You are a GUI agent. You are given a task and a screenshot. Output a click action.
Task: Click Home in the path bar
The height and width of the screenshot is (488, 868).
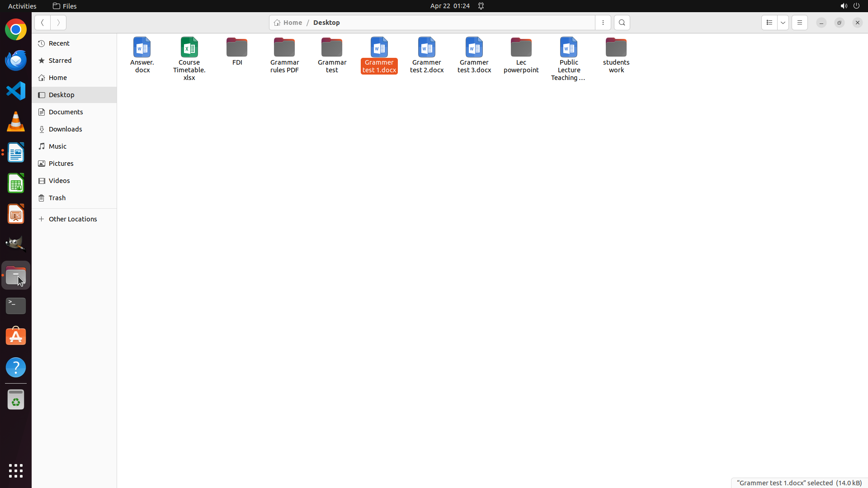(x=288, y=23)
